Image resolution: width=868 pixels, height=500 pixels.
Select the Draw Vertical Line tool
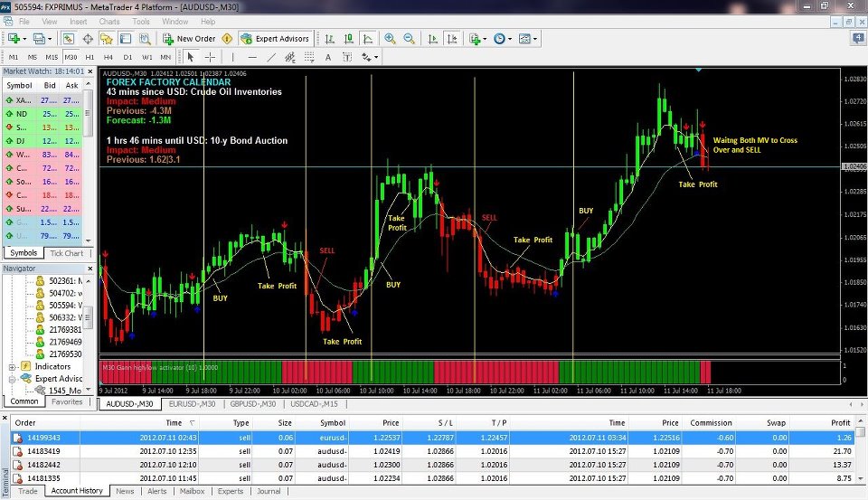[233, 57]
